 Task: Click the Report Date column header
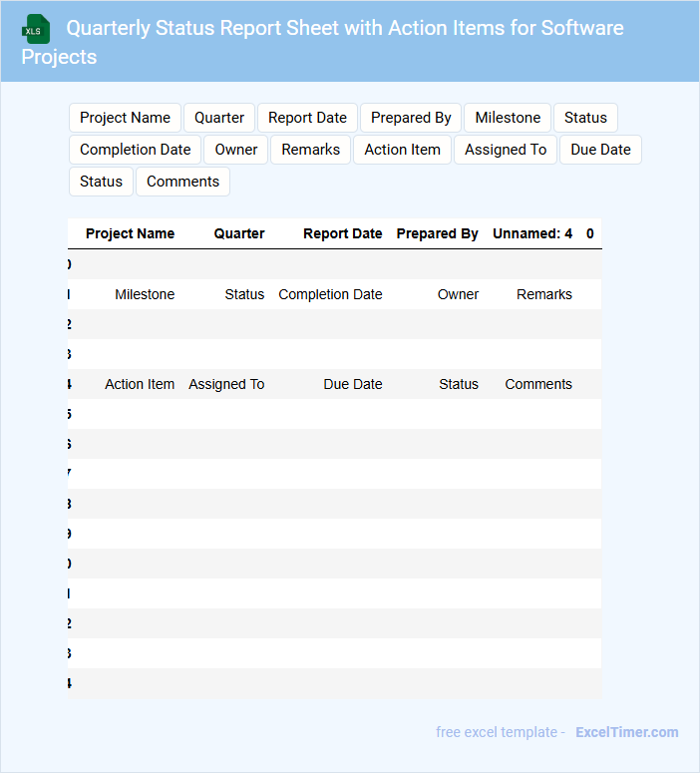pos(343,233)
